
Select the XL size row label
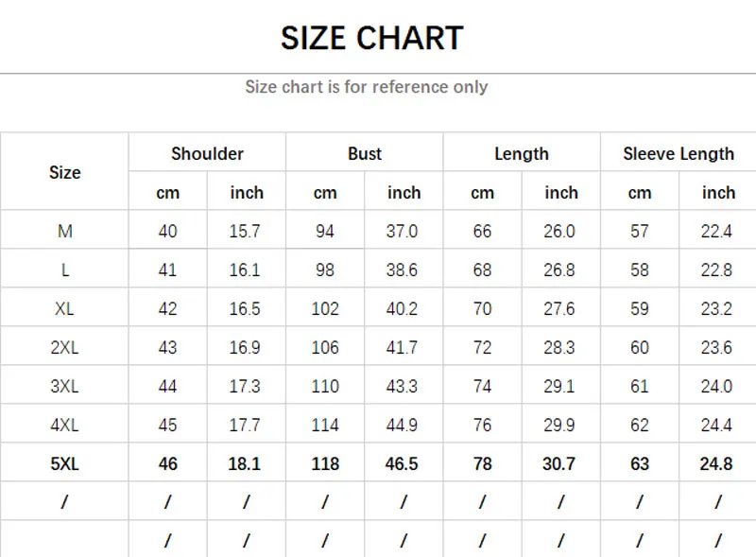pos(65,309)
